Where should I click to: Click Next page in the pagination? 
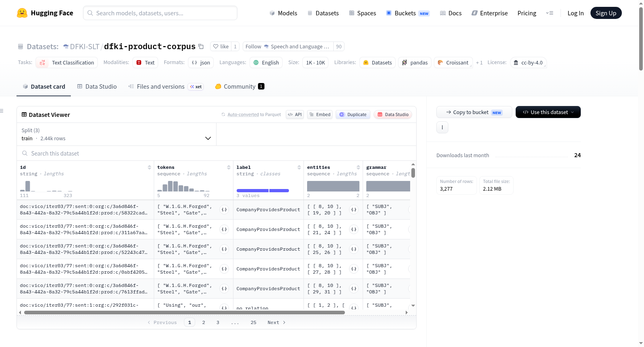coord(277,322)
